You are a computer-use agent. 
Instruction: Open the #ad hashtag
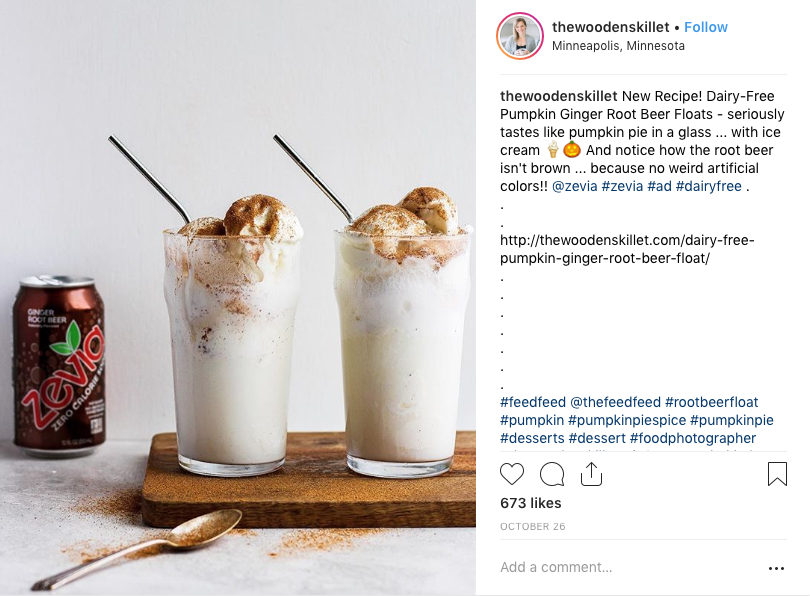pyautogui.click(x=659, y=186)
